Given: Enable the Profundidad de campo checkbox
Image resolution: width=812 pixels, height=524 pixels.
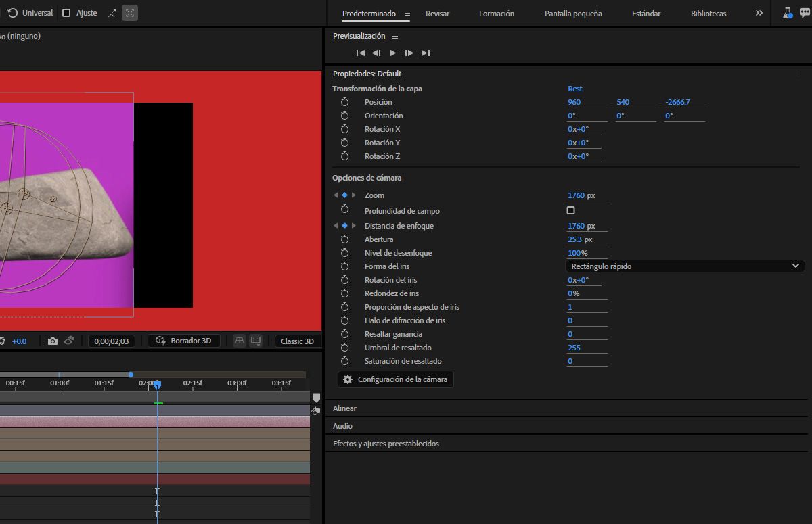Looking at the screenshot, I should click(x=570, y=211).
